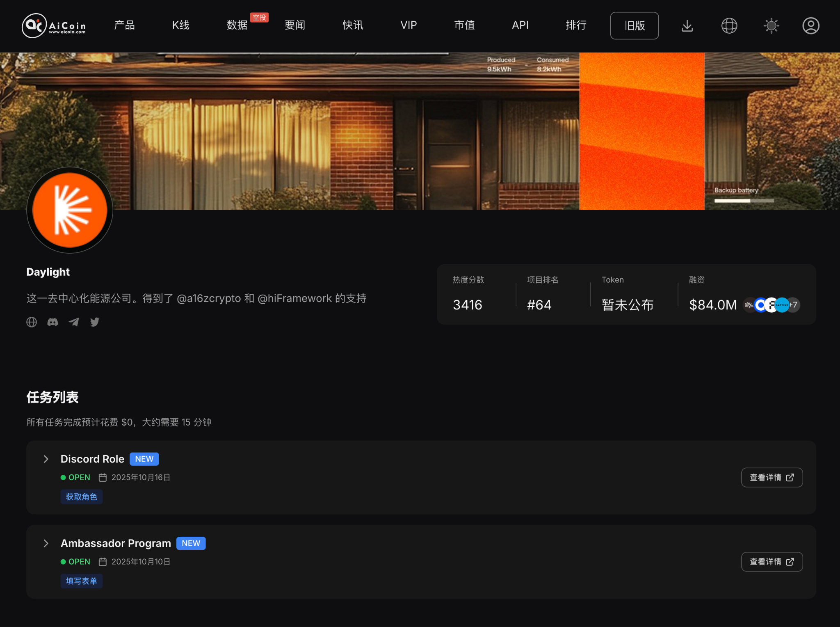Open Daylight's website globe link icon
Image resolution: width=840 pixels, height=627 pixels.
click(x=32, y=322)
